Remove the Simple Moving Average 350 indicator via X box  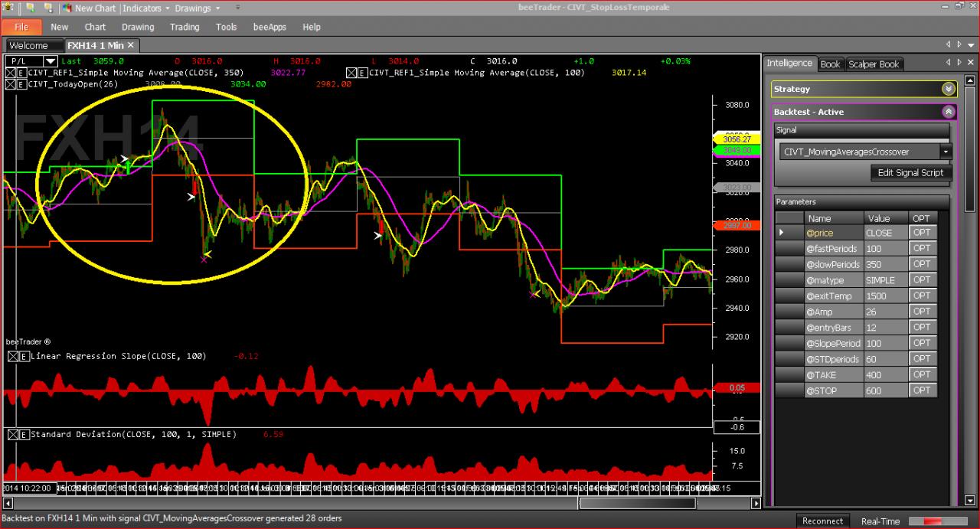11,73
